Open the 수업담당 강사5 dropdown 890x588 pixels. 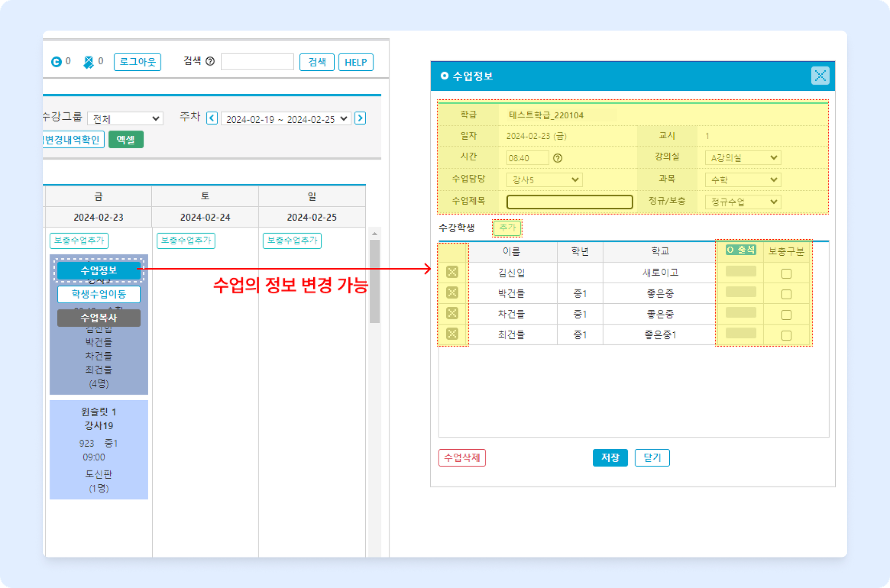[544, 180]
